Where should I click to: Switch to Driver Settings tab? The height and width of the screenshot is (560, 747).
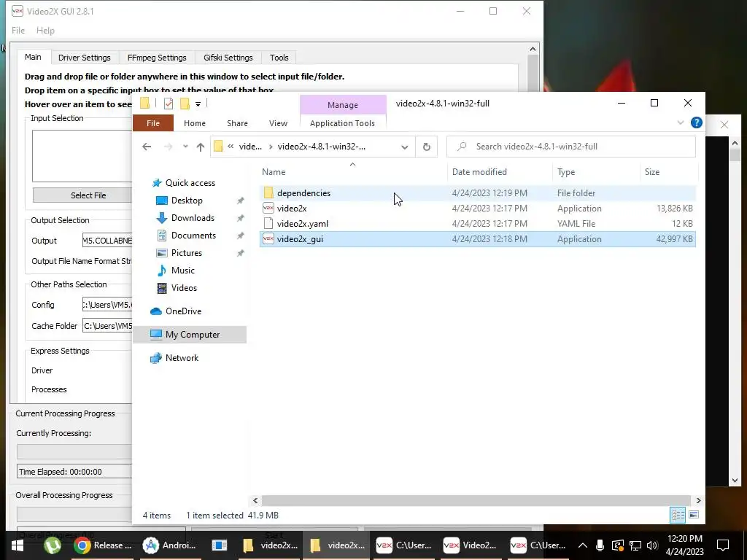85,58
